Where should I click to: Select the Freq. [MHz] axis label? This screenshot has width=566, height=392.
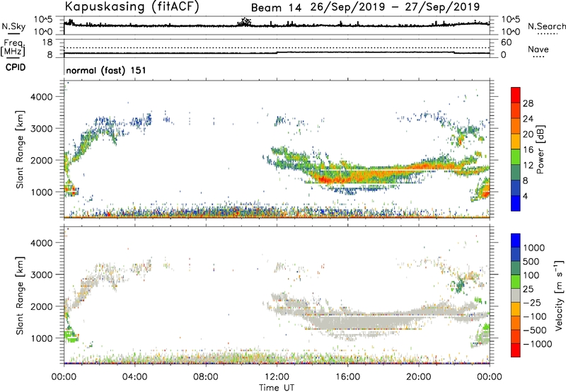(13, 47)
